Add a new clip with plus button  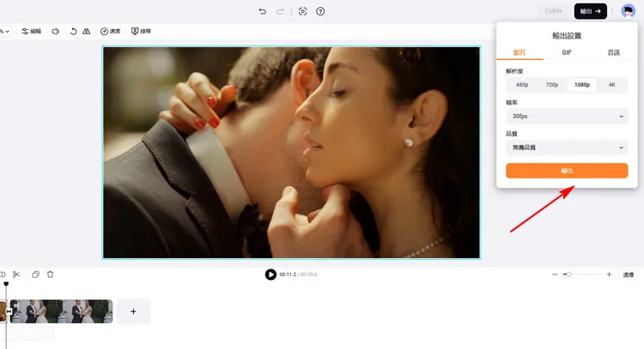[x=133, y=311]
